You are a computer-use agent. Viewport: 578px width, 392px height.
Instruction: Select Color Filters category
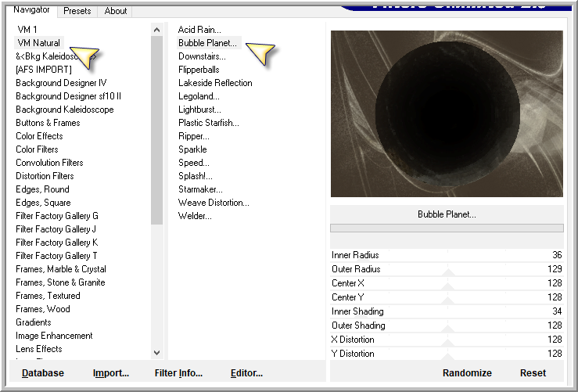click(x=38, y=149)
